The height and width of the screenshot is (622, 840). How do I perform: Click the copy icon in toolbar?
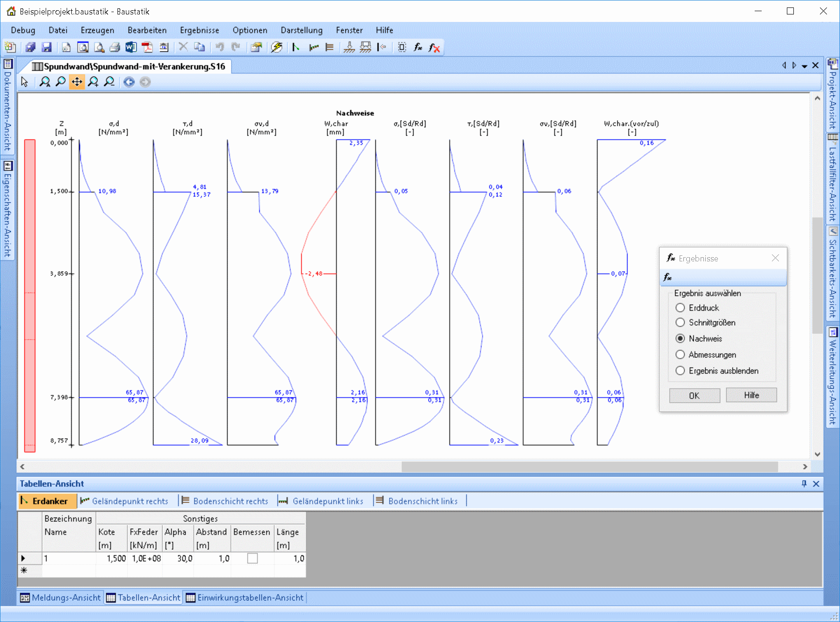coord(200,47)
